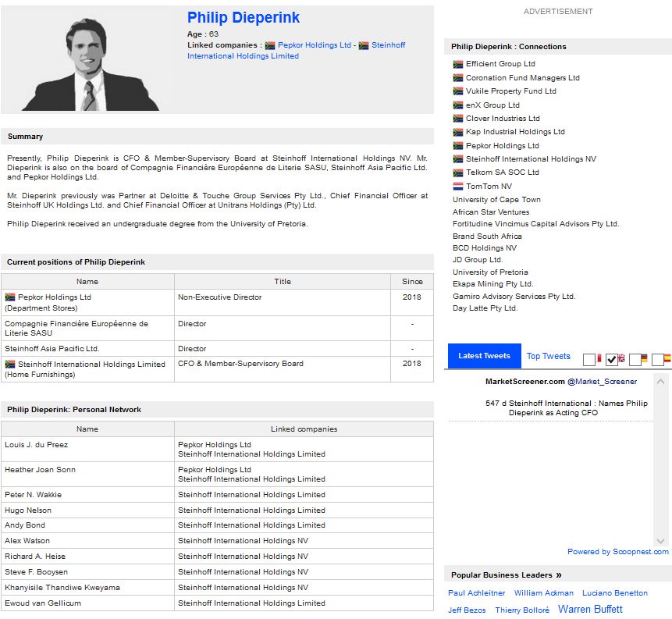Open Popular Business Leaders section arrow
Screen dimensions: 672x619
(558, 575)
